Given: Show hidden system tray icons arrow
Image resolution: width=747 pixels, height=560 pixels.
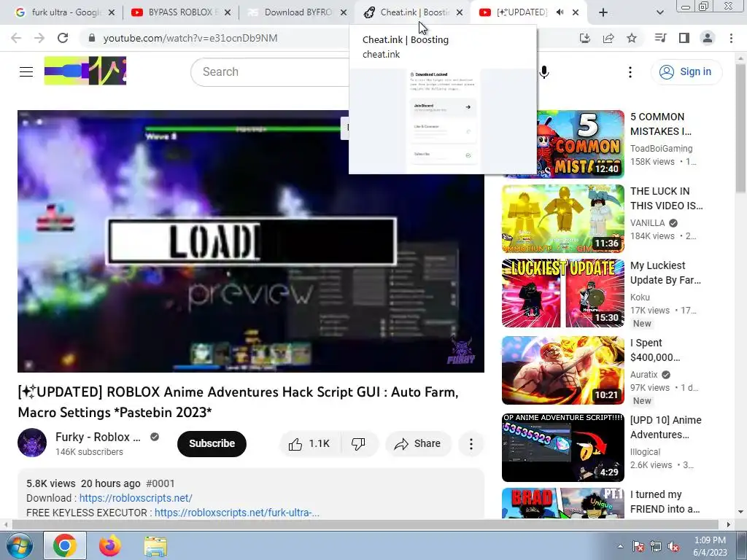Looking at the screenshot, I should coord(620,546).
